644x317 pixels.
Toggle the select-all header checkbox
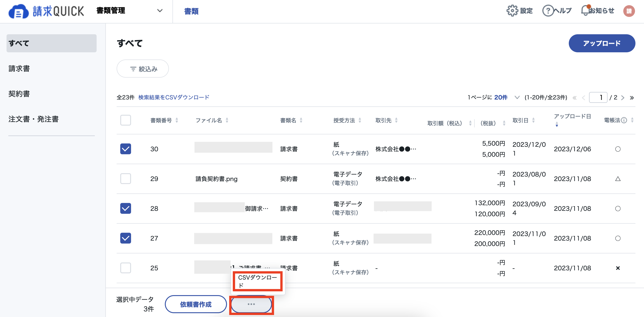pyautogui.click(x=125, y=120)
